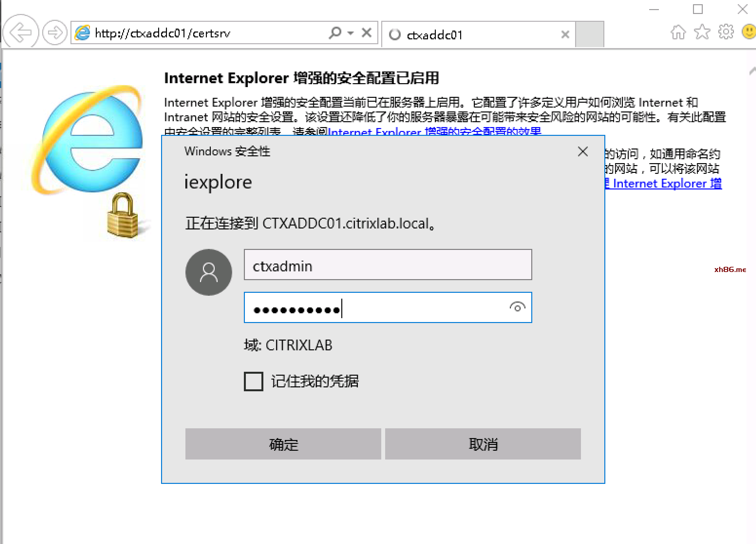Close the Windows 安全性 dialog
This screenshot has height=544, width=756.
pos(583,151)
